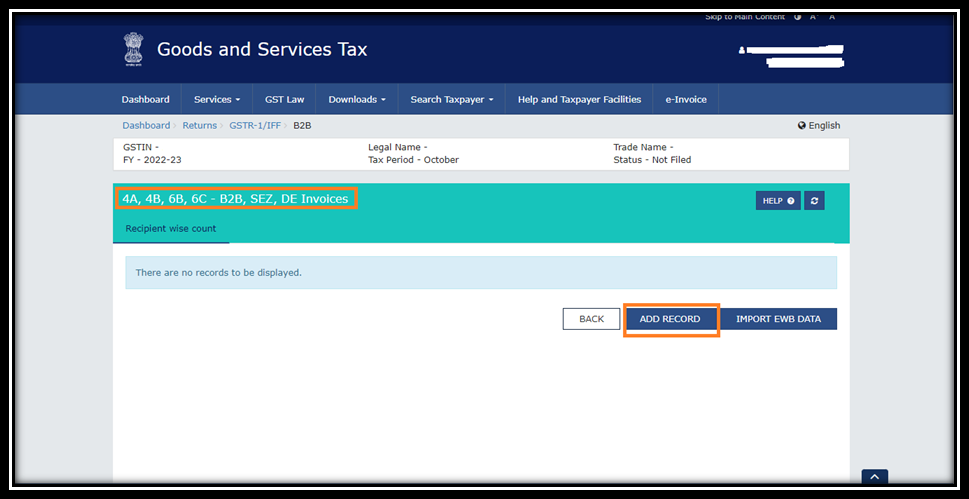Increase font size with A+
Screen dimensions: 969x499
pyautogui.click(x=814, y=17)
